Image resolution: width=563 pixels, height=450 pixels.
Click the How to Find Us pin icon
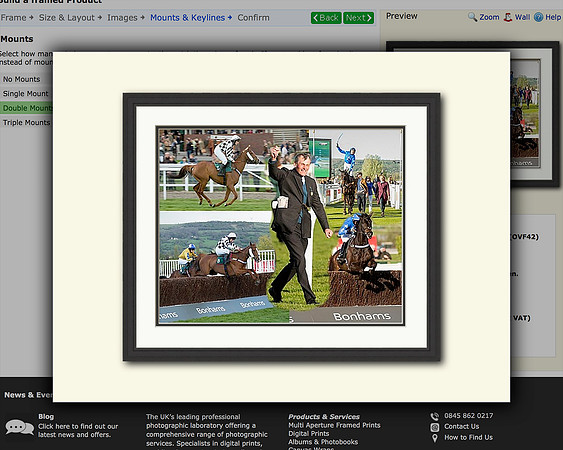[x=435, y=438]
